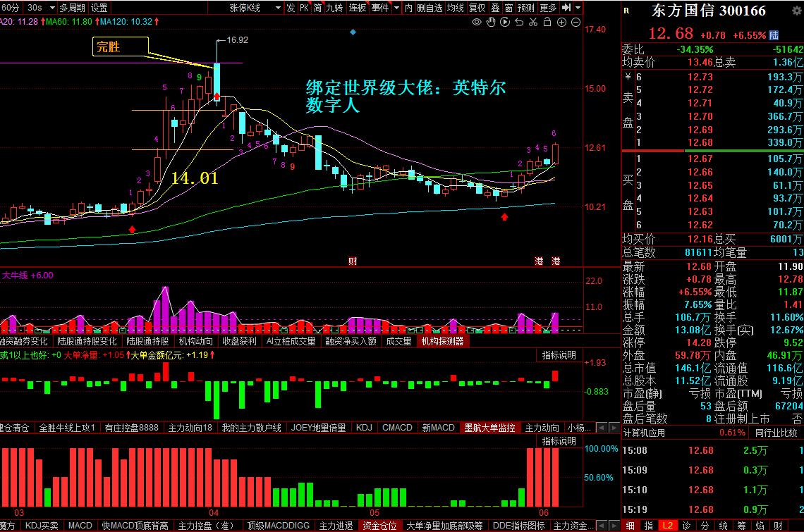Select the 主力进退 bottom tab
This screenshot has height=532, width=804.
click(x=336, y=526)
